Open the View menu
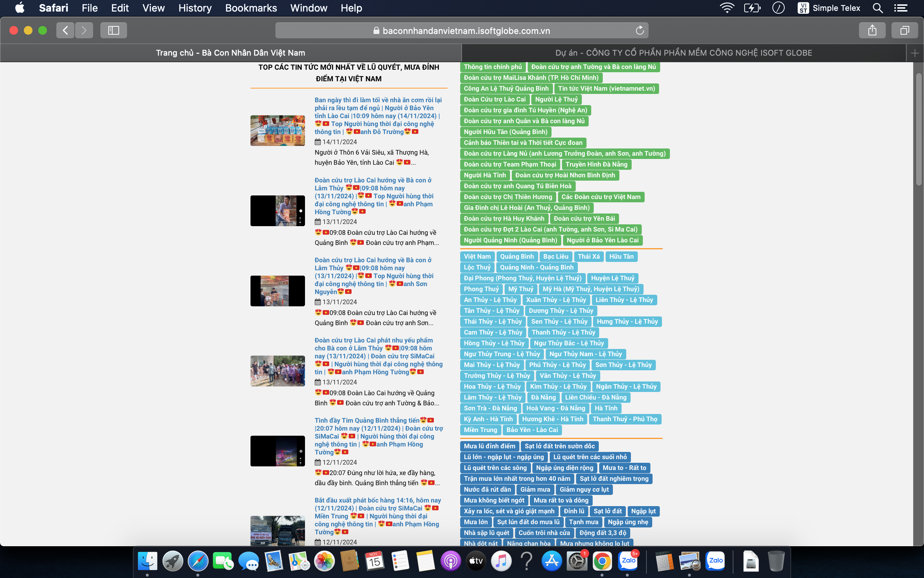 (153, 8)
